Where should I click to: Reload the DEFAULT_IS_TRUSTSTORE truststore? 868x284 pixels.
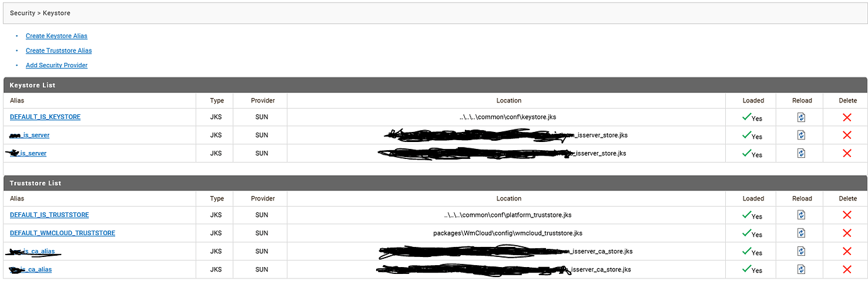pyautogui.click(x=801, y=215)
